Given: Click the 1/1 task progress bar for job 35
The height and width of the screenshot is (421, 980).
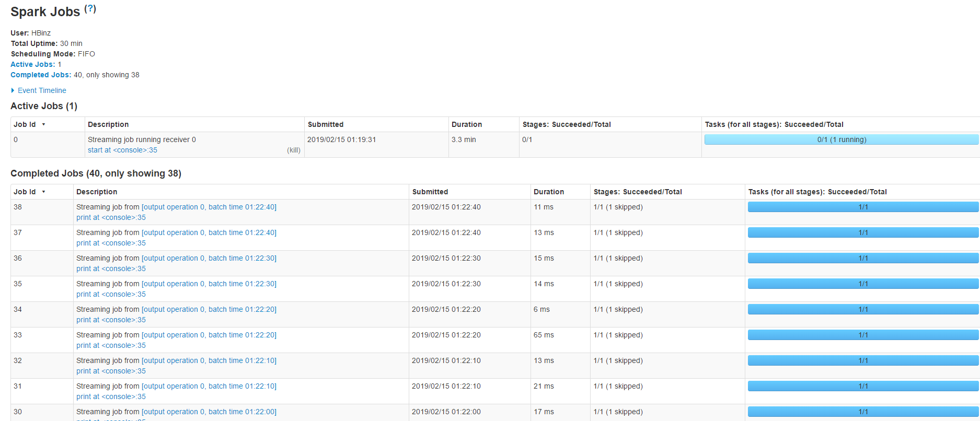Looking at the screenshot, I should click(863, 284).
